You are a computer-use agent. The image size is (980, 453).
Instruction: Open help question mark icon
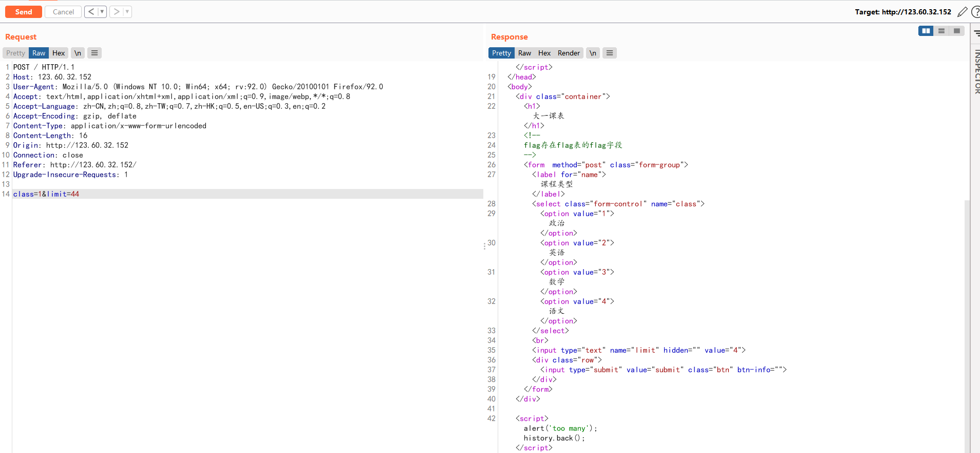pyautogui.click(x=975, y=12)
